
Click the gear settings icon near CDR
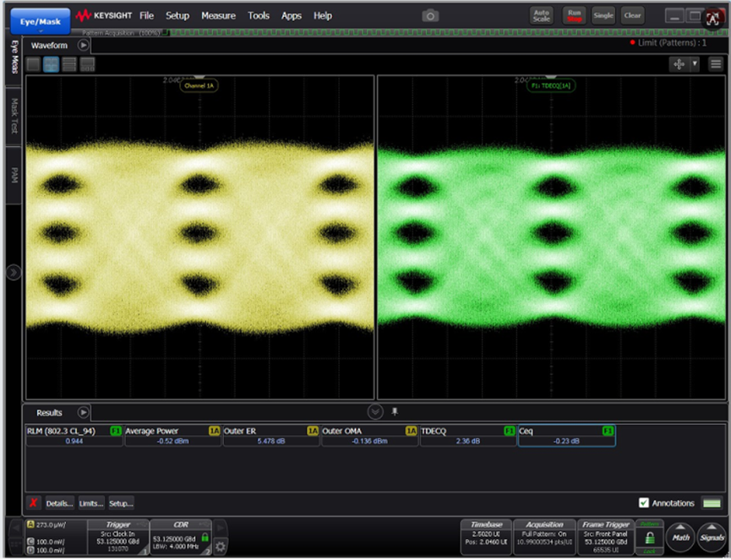click(221, 546)
